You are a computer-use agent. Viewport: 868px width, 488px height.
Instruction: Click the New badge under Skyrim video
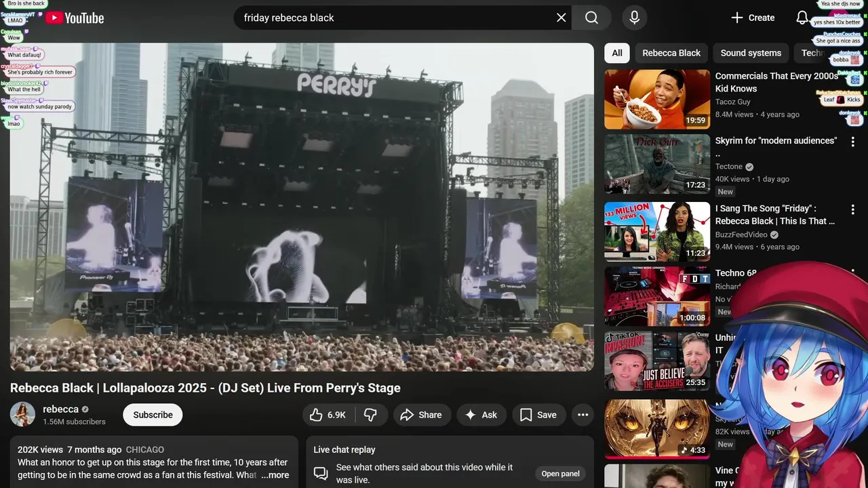pos(726,192)
